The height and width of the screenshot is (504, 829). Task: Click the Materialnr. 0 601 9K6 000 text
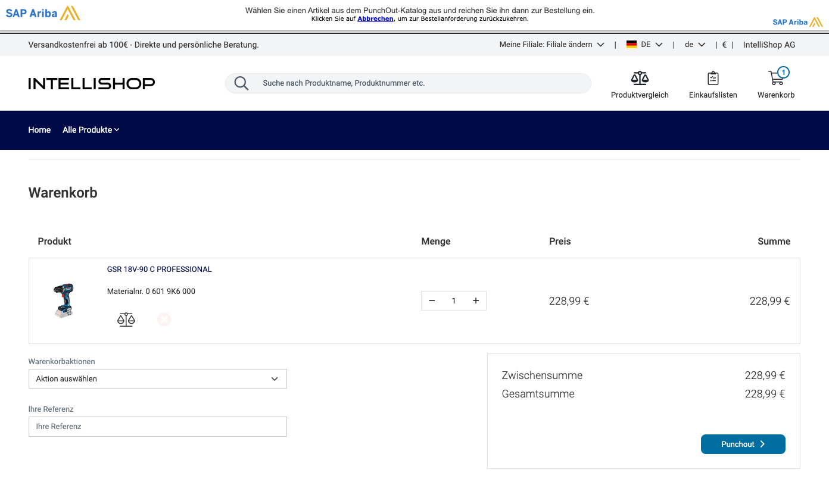click(x=151, y=292)
